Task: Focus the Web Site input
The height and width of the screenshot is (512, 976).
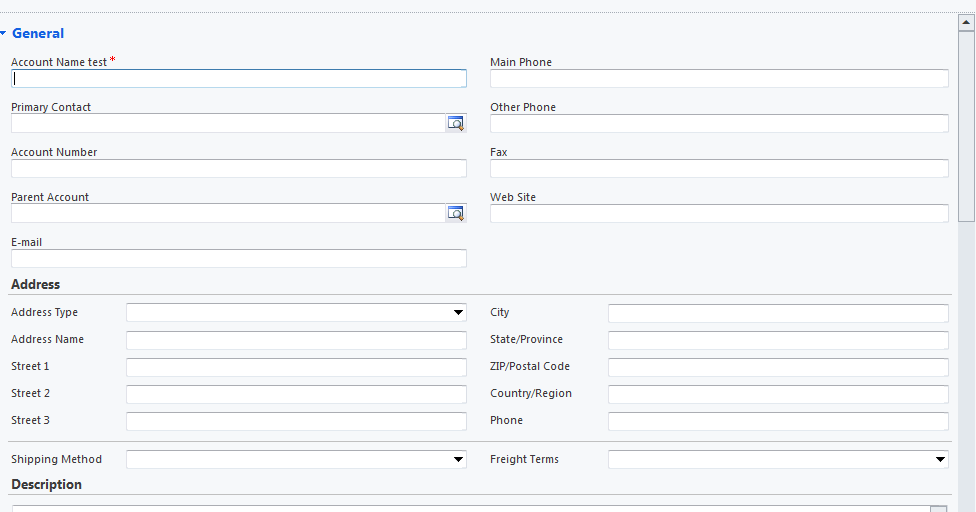Action: tap(719, 213)
